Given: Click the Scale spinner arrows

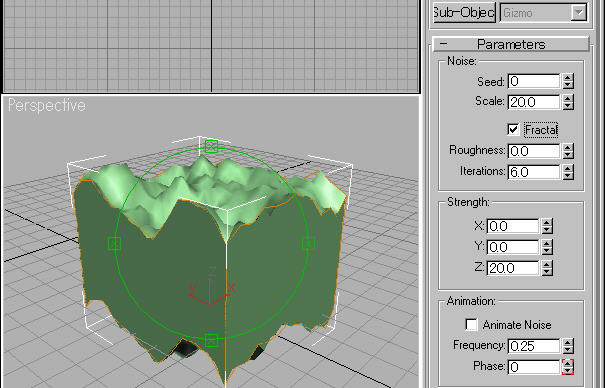Looking at the screenshot, I should click(568, 102).
